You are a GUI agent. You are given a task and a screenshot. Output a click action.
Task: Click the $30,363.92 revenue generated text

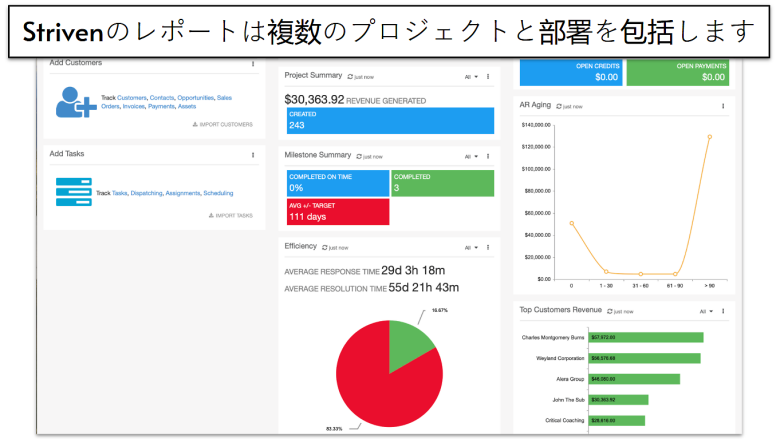pos(355,99)
